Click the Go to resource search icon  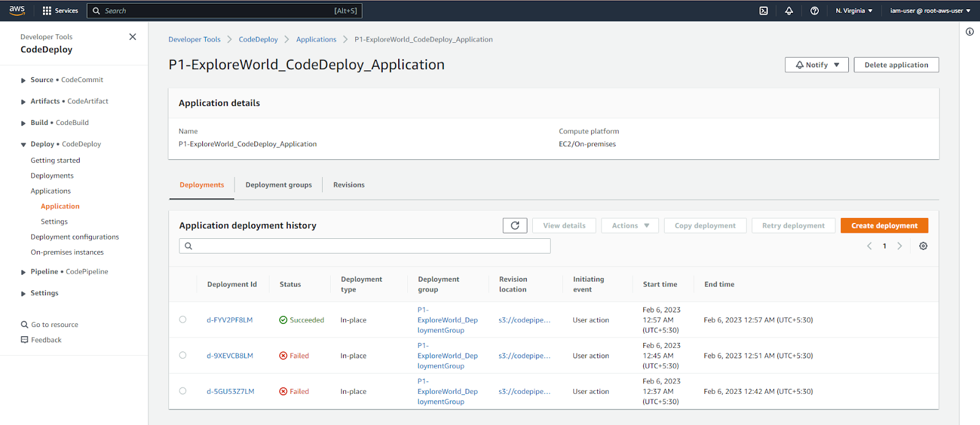point(24,325)
